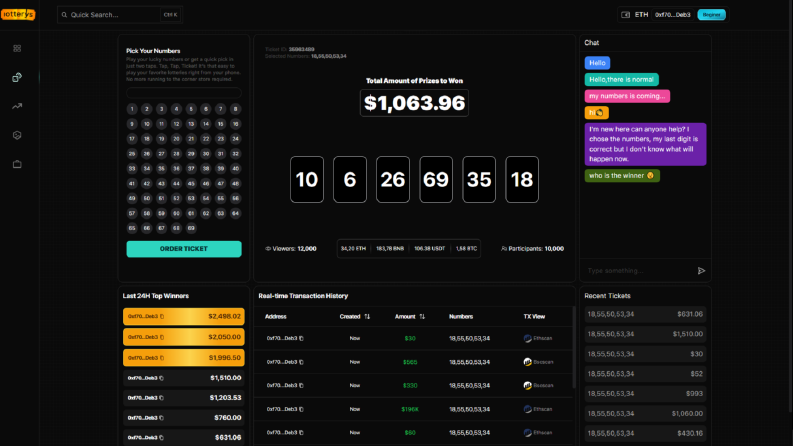Image resolution: width=793 pixels, height=446 pixels.
Task: Copy address in the $196K transaction row
Action: (x=301, y=409)
